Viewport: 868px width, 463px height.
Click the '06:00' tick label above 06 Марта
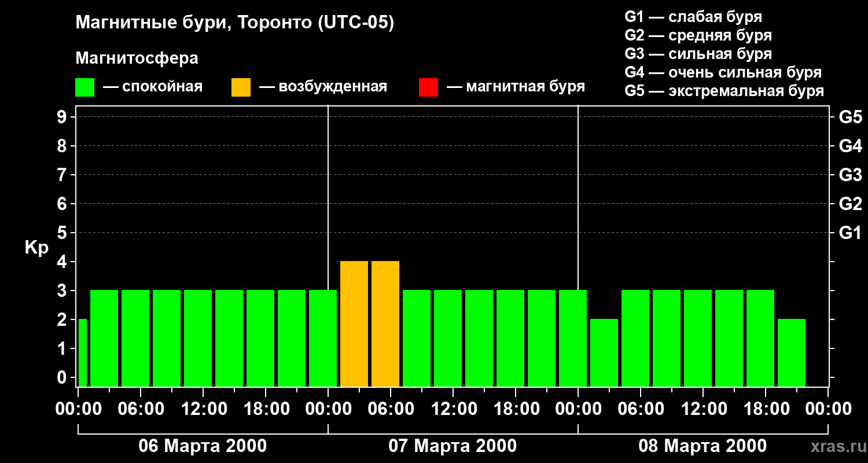141,409
